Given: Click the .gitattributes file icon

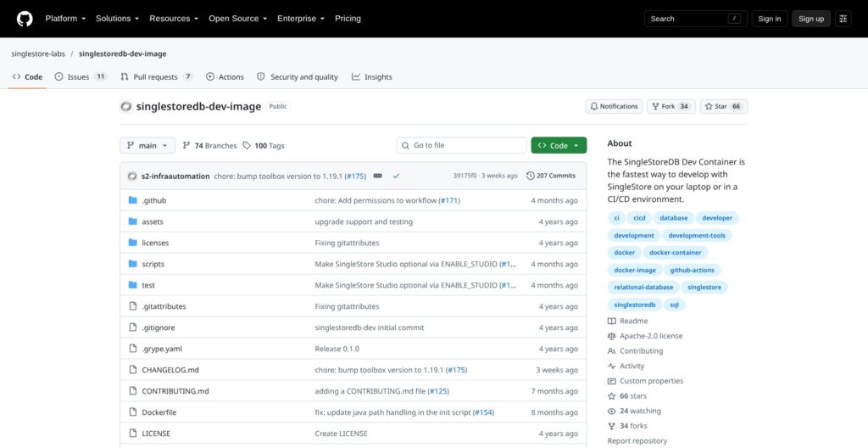Looking at the screenshot, I should [x=133, y=306].
